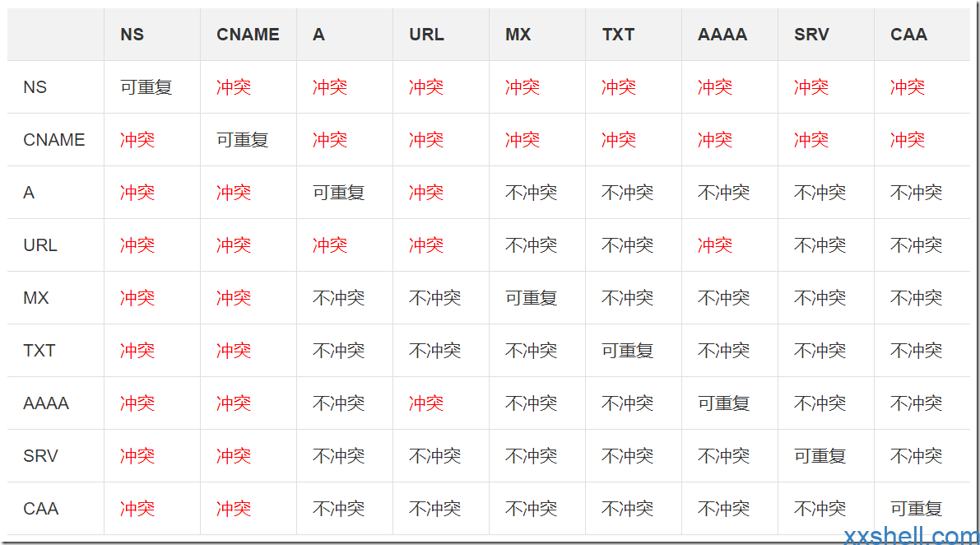980x545 pixels.
Task: Click the cell in A row, URL column
Action: pos(426,193)
